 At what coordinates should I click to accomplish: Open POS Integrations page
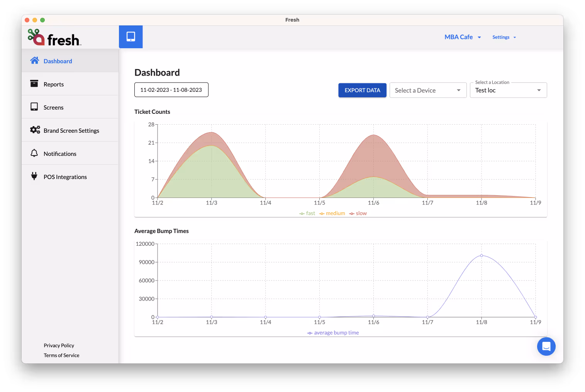click(x=70, y=176)
